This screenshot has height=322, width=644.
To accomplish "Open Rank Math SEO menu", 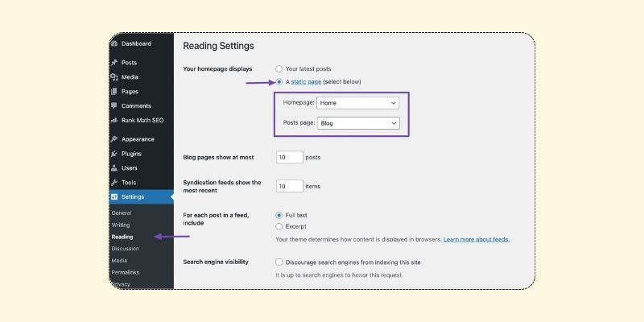I will point(142,120).
